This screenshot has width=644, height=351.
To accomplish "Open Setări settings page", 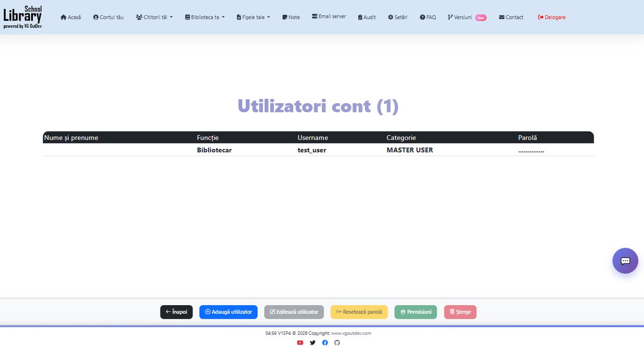I will (x=397, y=17).
